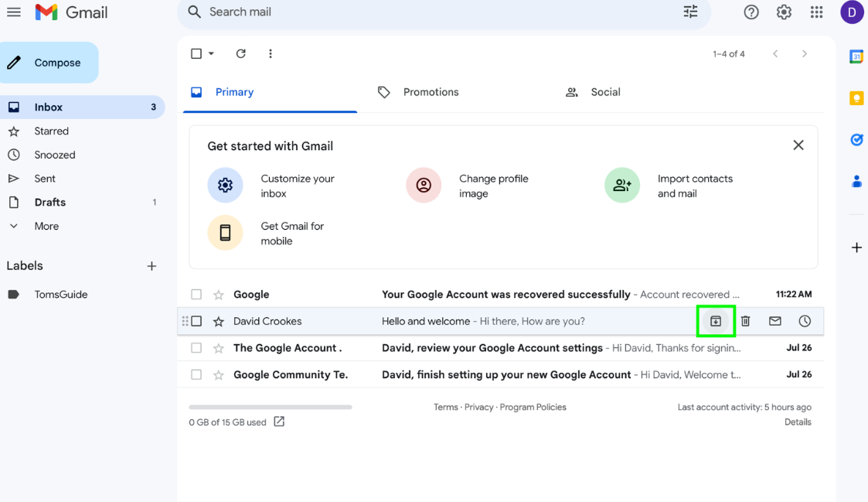Open Contacts side panel
Screen dimensions: 868x502
[856, 181]
